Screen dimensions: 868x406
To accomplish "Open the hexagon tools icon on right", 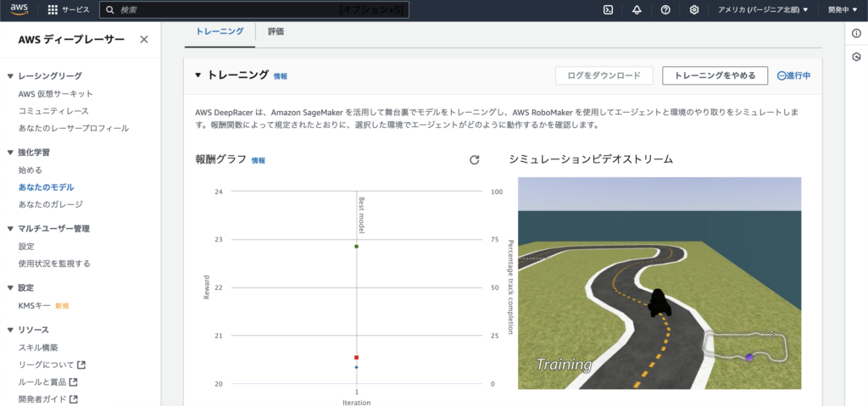I will pos(856,57).
